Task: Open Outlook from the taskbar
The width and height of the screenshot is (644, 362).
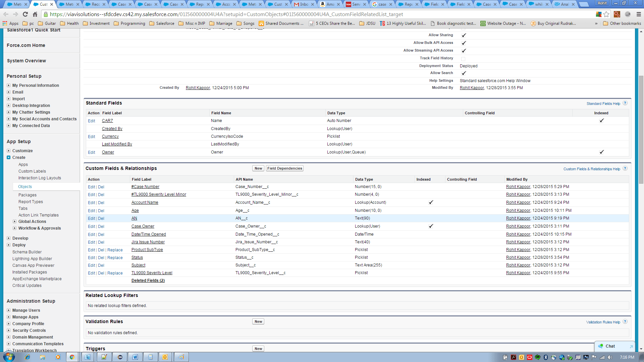Action: click(x=165, y=357)
